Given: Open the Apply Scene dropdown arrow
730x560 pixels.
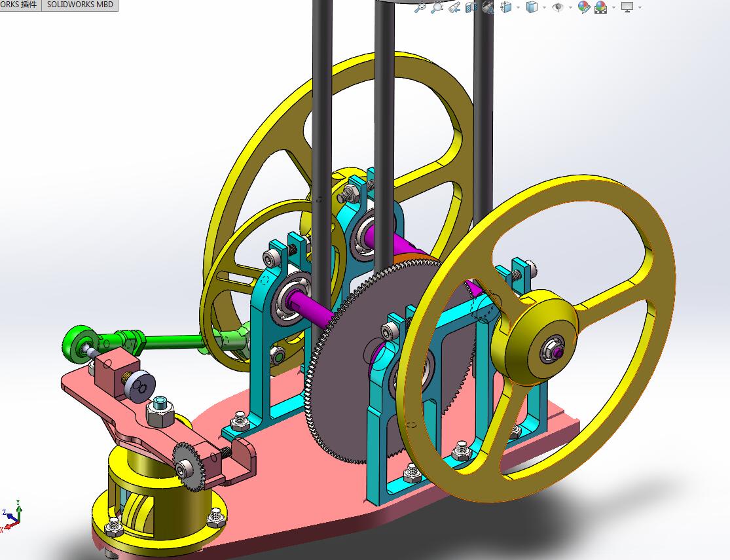Looking at the screenshot, I should tap(613, 7).
